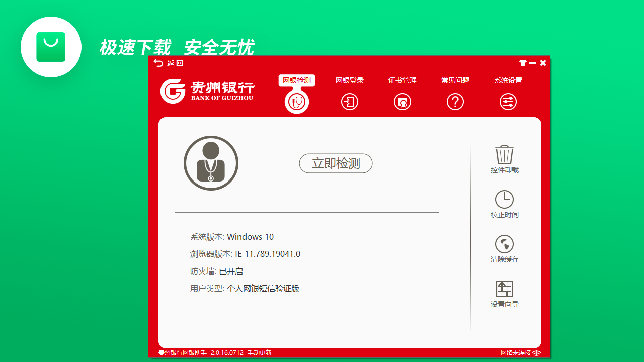Click the 校正时间 clock icon
The width and height of the screenshot is (644, 362).
(x=504, y=198)
